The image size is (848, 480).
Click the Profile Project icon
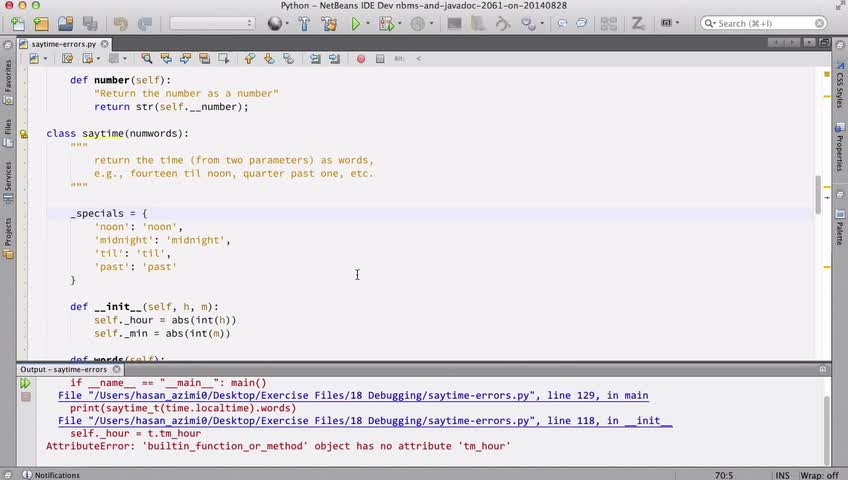[417, 24]
